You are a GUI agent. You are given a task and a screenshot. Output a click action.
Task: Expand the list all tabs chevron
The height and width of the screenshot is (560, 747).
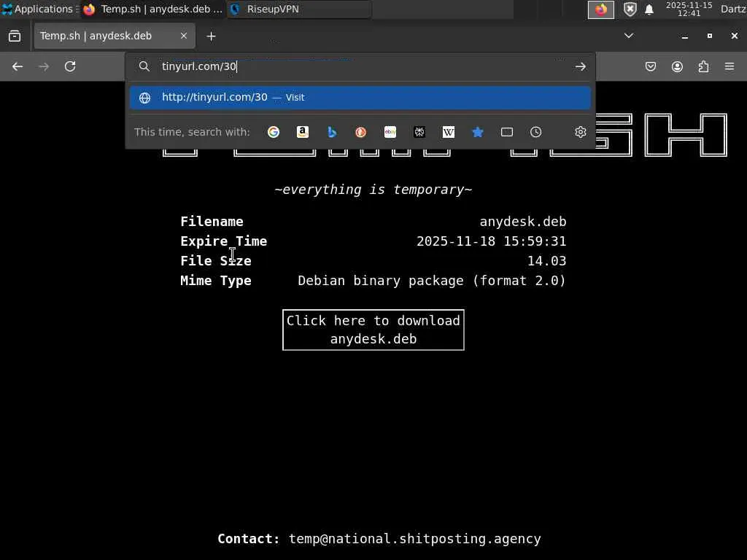pyautogui.click(x=629, y=36)
